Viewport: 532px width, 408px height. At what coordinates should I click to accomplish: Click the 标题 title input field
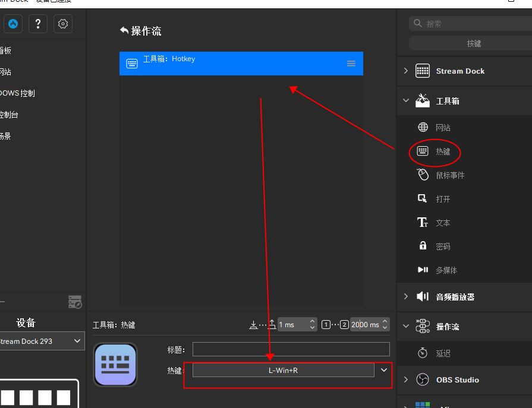[x=291, y=349]
